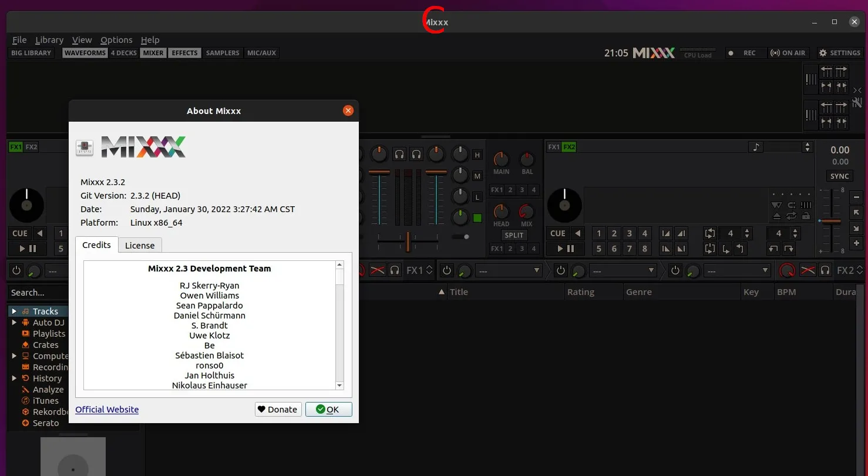Click the library Search field
Image resolution: width=868 pixels, height=476 pixels.
38,293
